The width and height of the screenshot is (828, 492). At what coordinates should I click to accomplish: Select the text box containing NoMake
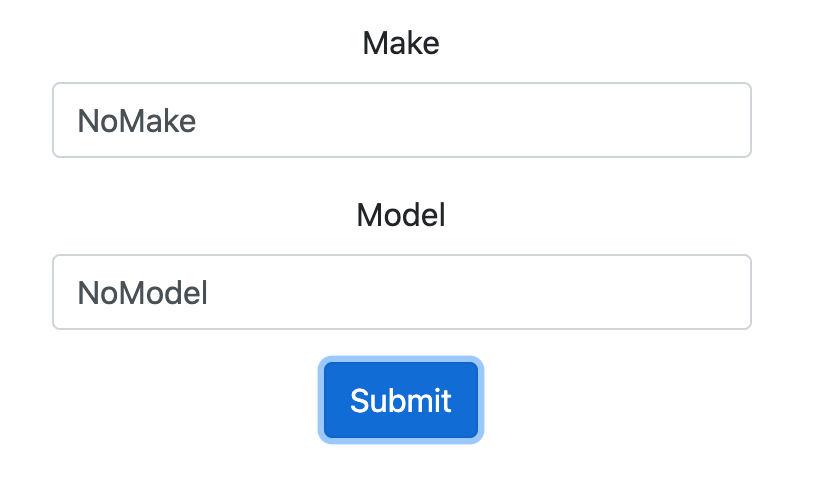(402, 120)
